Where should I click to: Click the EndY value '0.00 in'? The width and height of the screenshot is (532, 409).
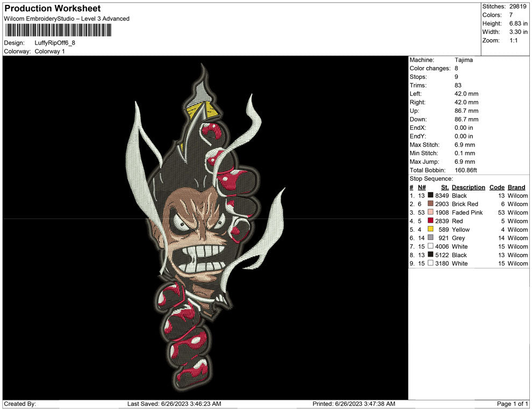tap(464, 136)
